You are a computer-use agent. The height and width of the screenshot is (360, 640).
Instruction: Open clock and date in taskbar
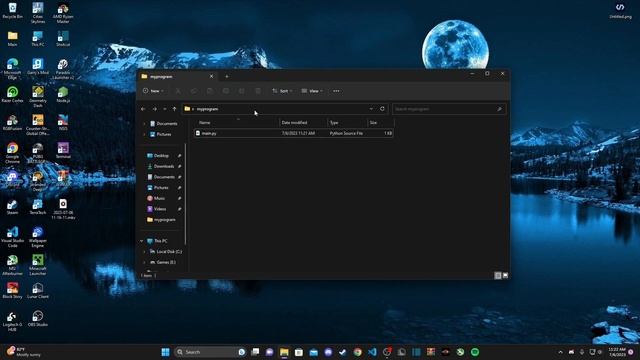(617, 352)
